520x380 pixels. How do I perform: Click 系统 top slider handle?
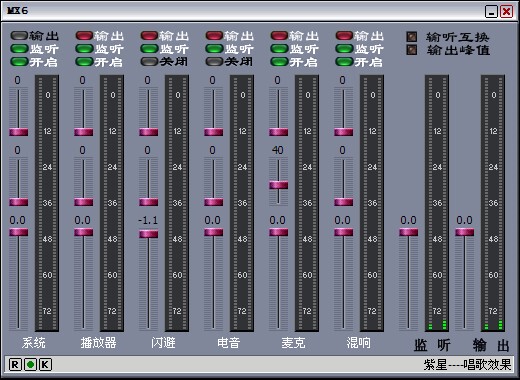click(x=19, y=132)
